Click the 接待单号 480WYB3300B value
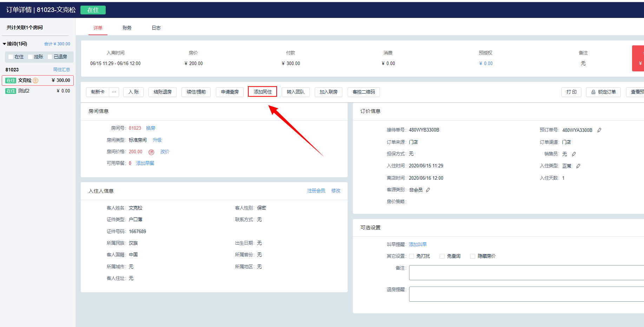This screenshot has width=644, height=327. tap(424, 130)
